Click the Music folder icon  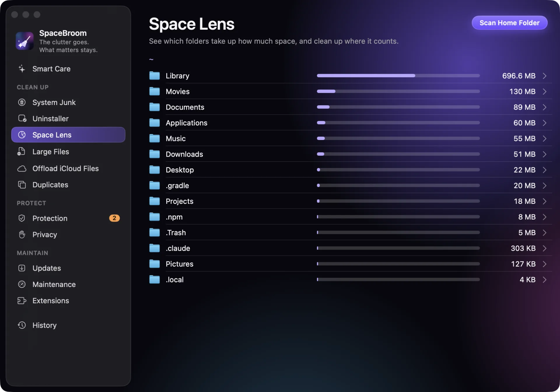click(x=155, y=139)
